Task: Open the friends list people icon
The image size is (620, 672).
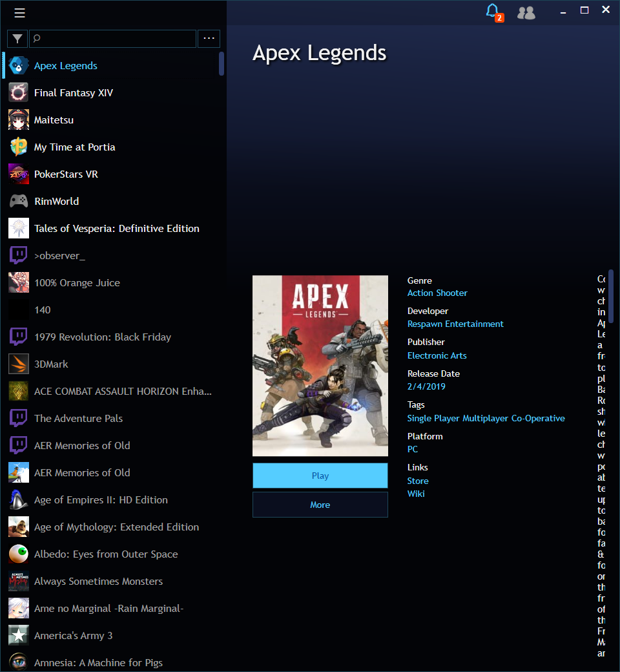Action: click(526, 12)
